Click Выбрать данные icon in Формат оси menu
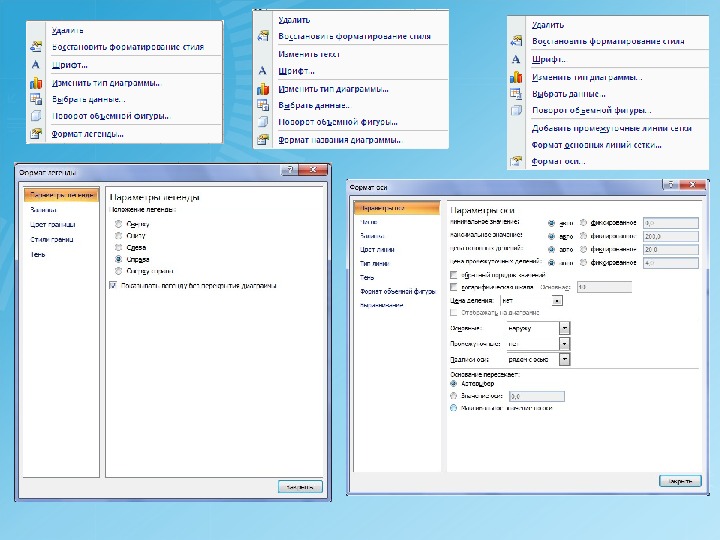 coord(516,94)
